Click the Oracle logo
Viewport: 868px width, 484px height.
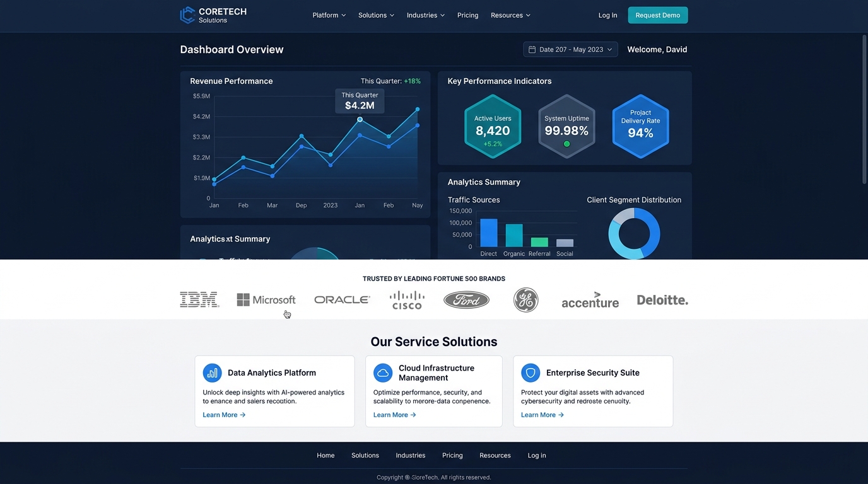tap(342, 300)
